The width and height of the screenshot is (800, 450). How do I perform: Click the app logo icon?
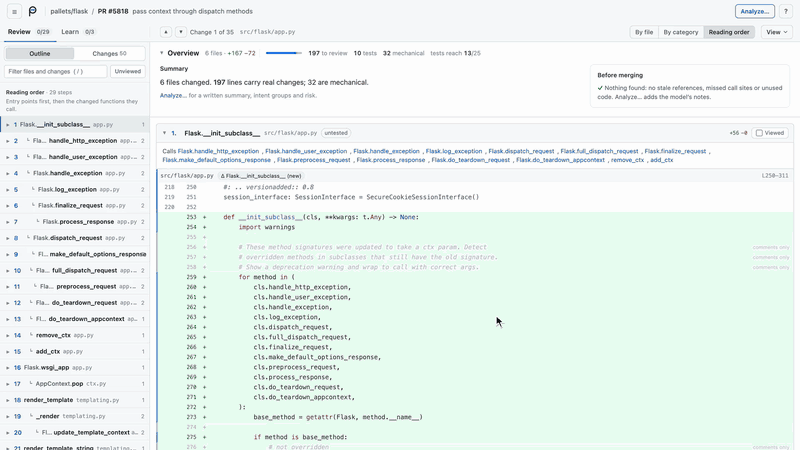tap(33, 11)
